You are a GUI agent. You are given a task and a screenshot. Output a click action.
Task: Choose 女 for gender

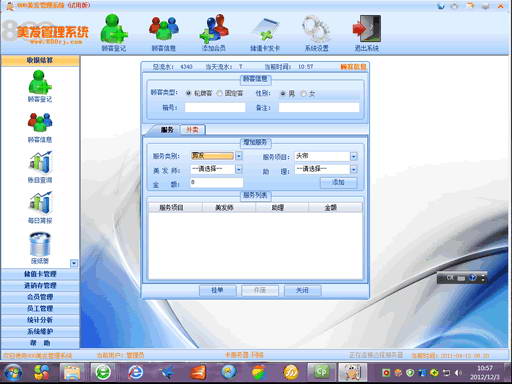pyautogui.click(x=303, y=94)
